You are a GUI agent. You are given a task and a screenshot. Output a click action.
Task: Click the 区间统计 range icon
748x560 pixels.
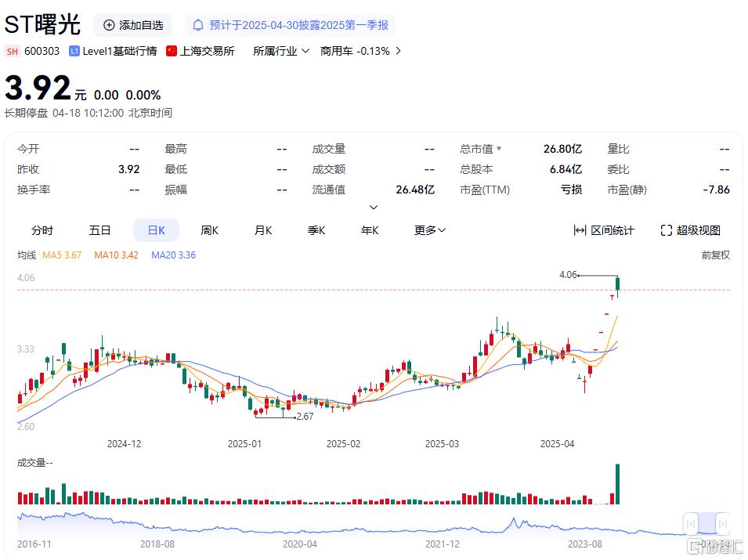[580, 231]
